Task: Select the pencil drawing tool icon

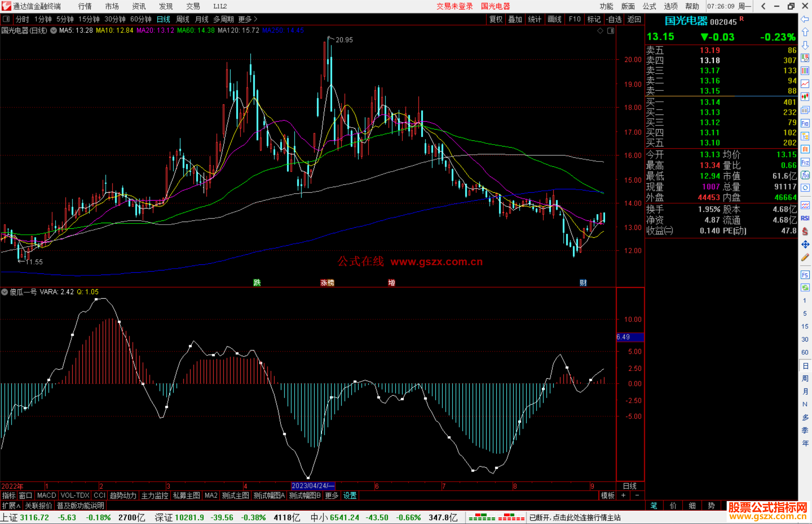Action: point(805,257)
